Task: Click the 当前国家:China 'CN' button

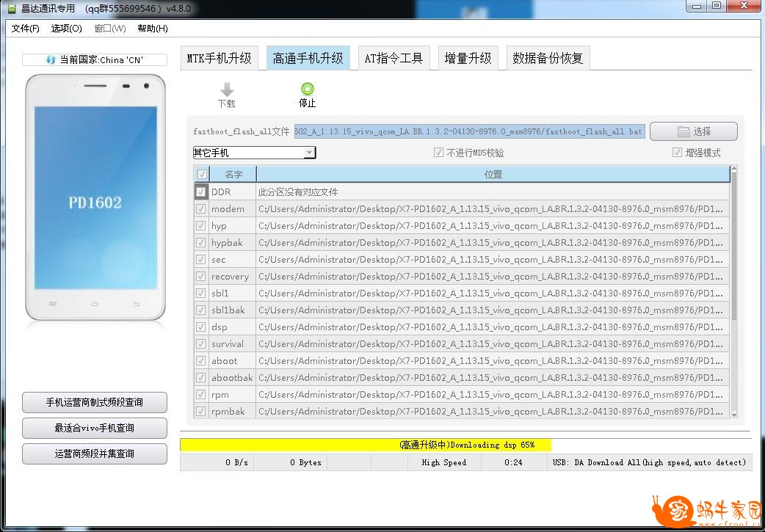Action: point(95,60)
